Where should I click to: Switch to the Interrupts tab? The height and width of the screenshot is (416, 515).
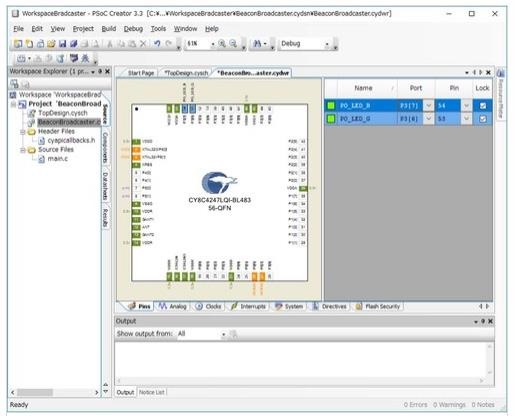pos(249,306)
